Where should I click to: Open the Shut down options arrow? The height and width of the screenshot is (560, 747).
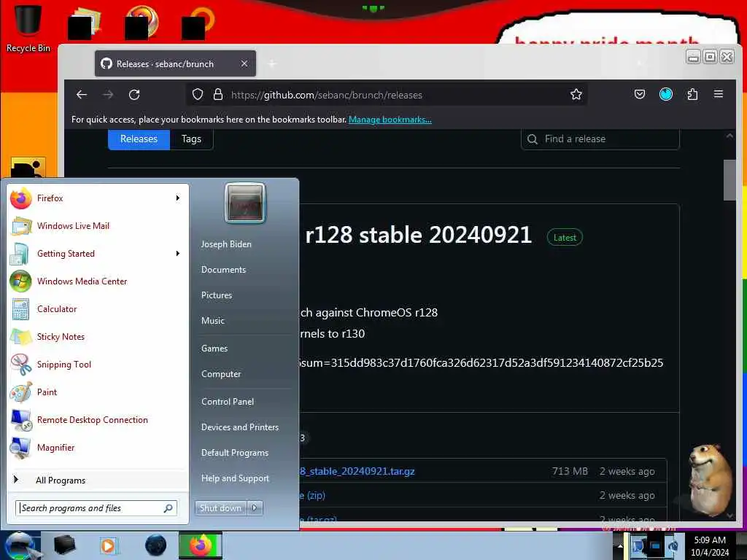[255, 508]
